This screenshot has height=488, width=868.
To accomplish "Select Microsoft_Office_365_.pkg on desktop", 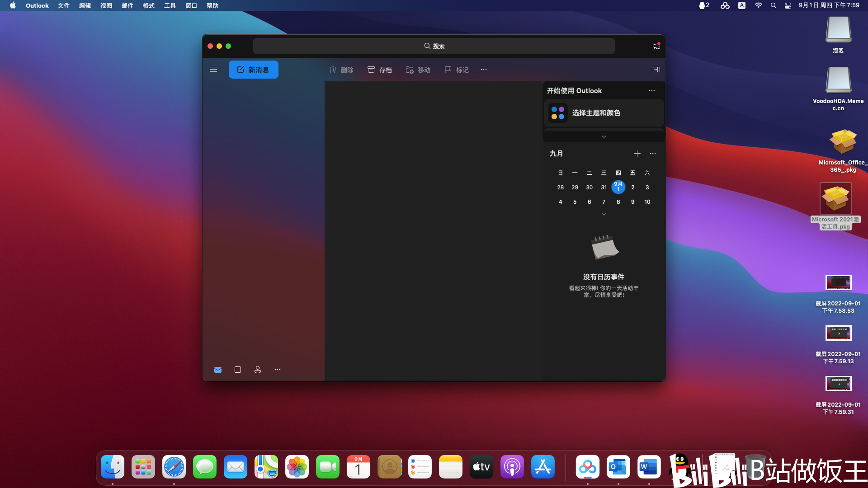I will (843, 151).
